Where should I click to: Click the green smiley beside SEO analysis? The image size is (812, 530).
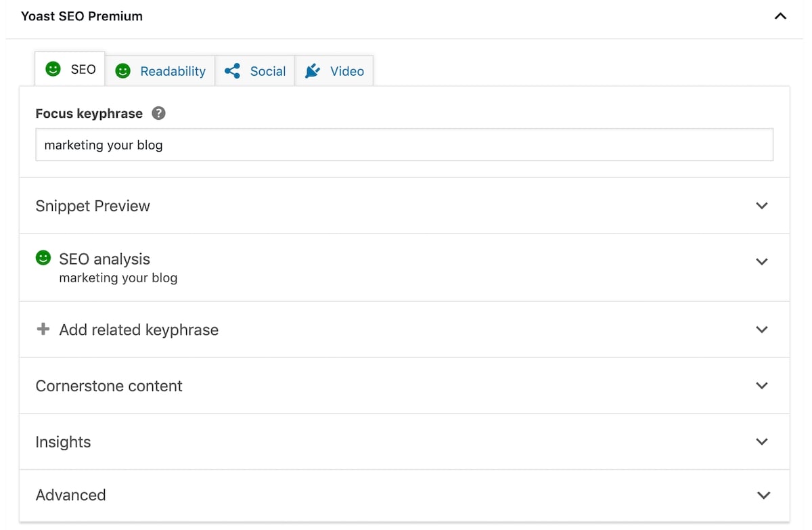coord(43,258)
